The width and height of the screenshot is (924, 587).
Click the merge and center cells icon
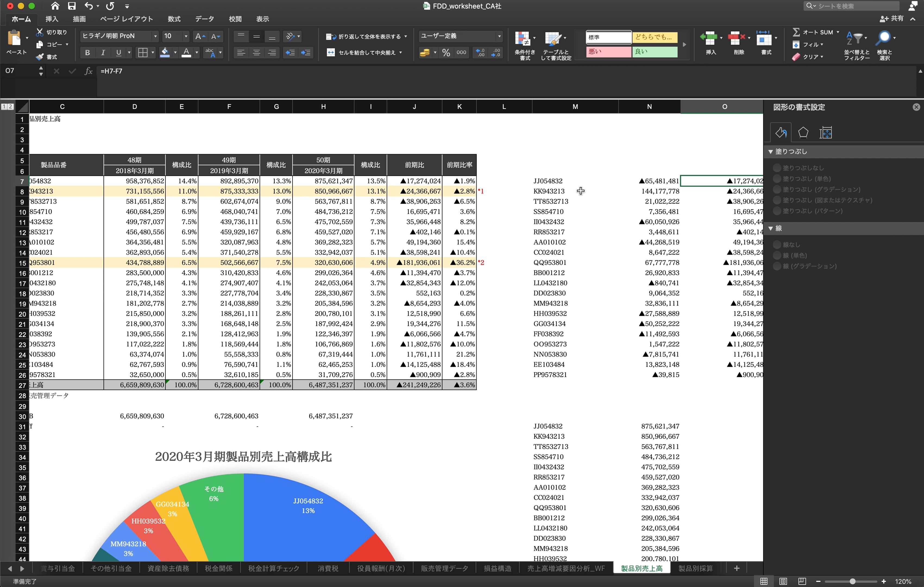point(331,53)
